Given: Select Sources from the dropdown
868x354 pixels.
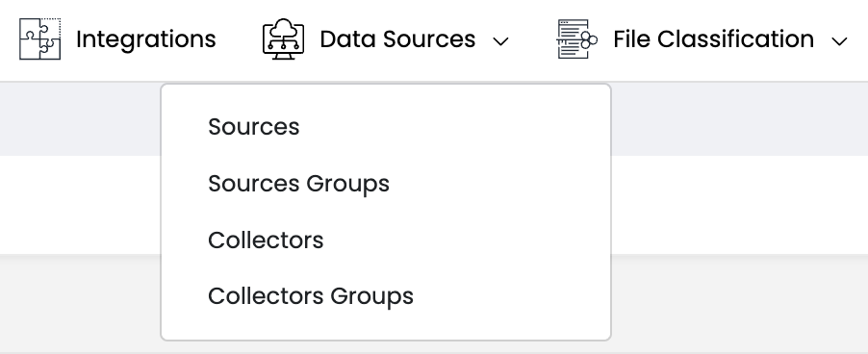Looking at the screenshot, I should coord(253,127).
